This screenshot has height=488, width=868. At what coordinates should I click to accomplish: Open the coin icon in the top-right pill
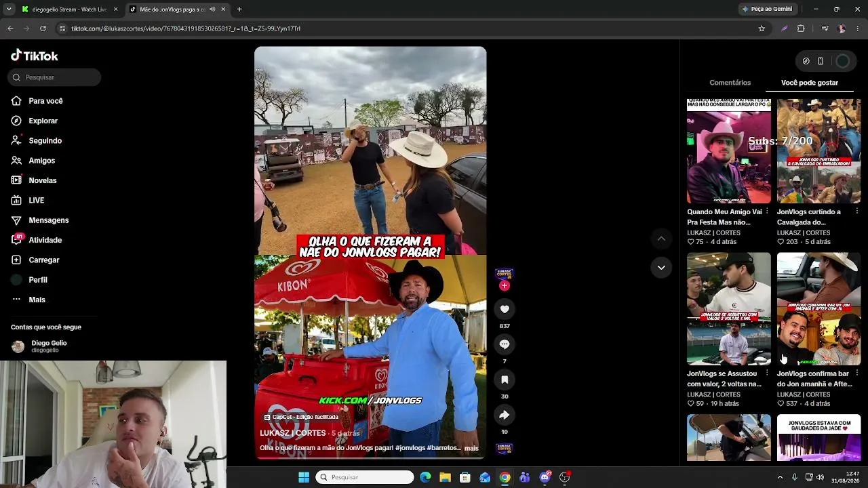[806, 61]
